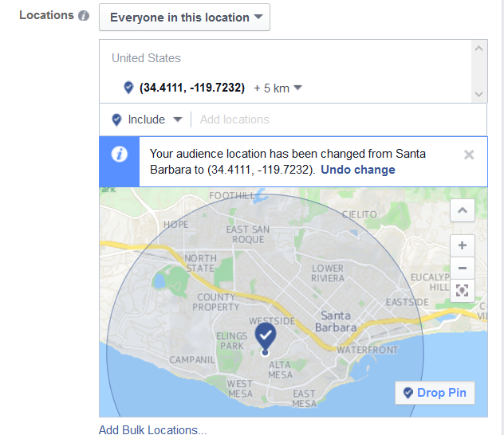Click the fit-to-area map icon
Viewport: 504px width, 435px height.
pyautogui.click(x=462, y=290)
